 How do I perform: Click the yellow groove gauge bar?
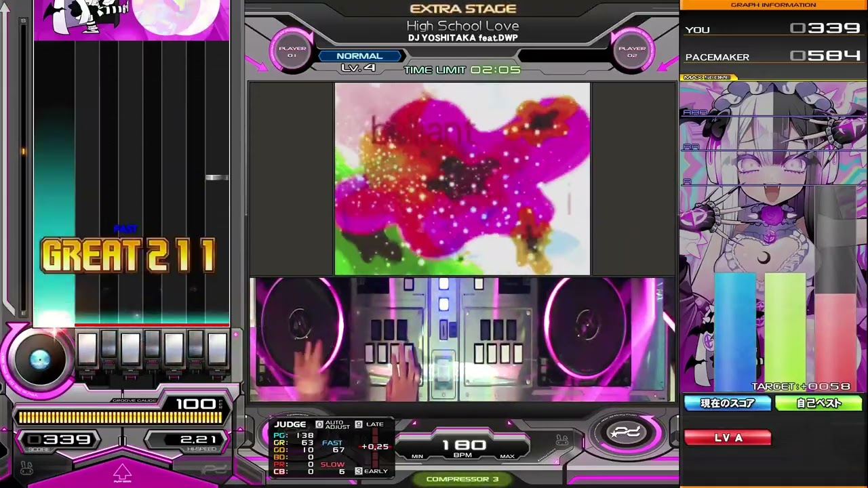click(120, 418)
